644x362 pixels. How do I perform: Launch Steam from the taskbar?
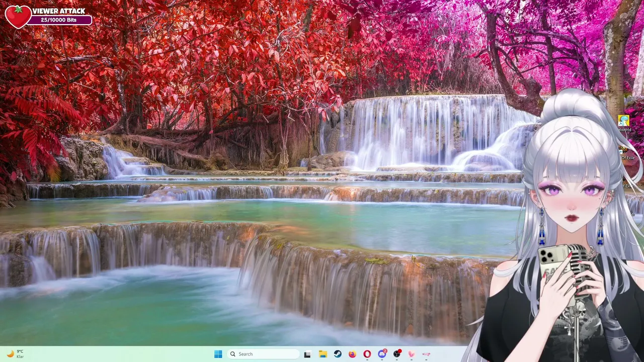pos(338,354)
